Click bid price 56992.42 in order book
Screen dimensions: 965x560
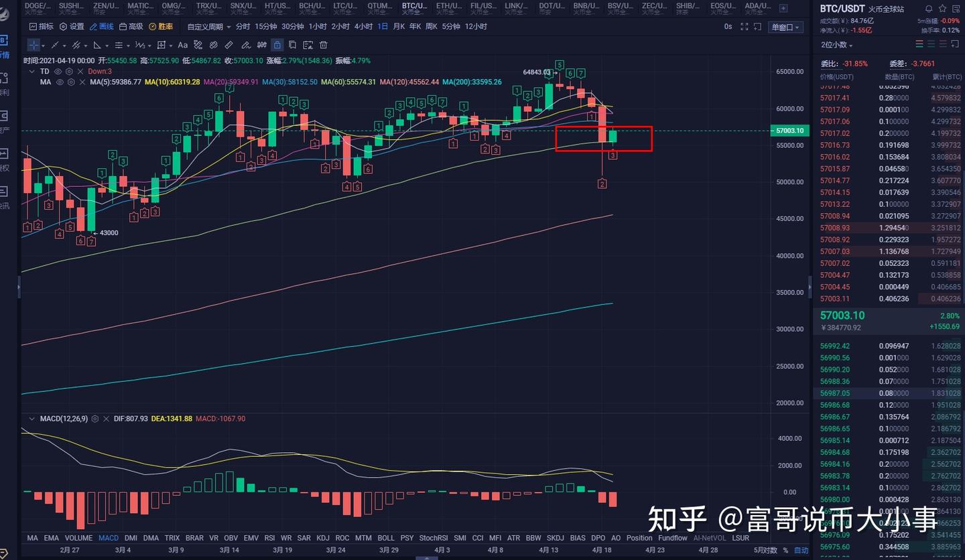click(x=835, y=346)
